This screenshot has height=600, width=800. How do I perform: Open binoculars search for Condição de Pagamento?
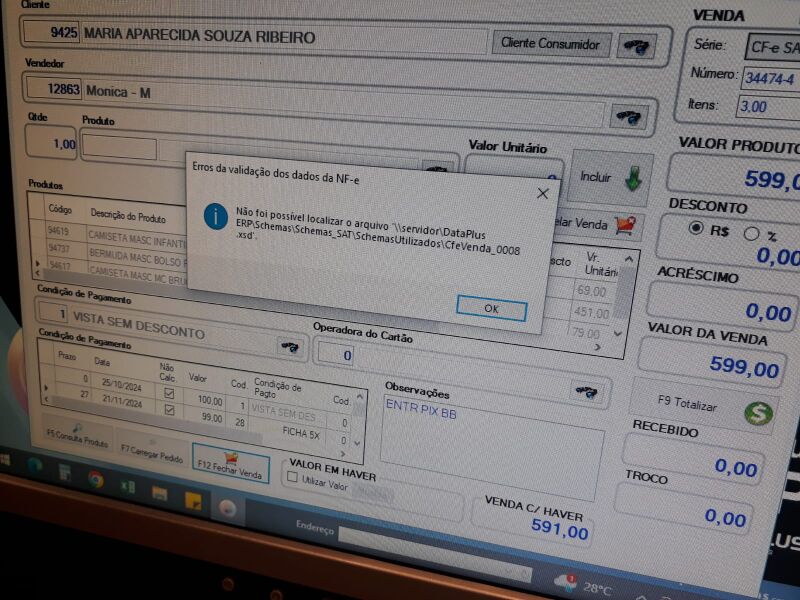(290, 347)
